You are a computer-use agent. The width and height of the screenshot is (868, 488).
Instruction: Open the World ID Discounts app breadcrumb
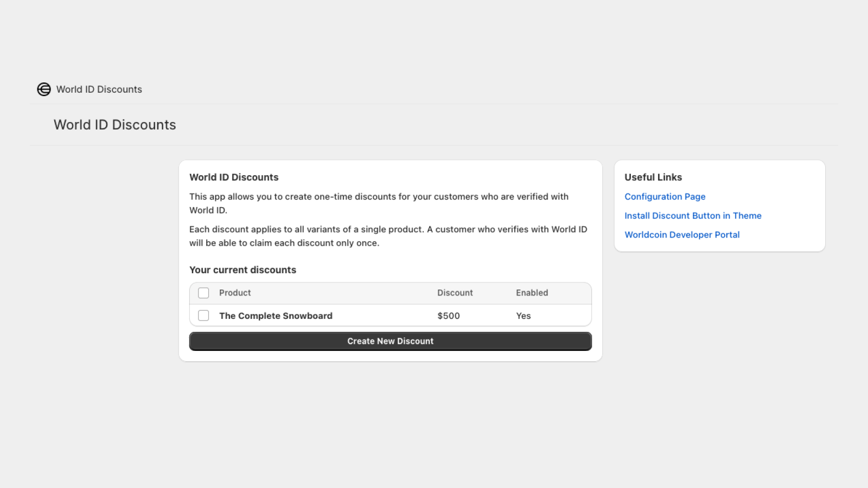tap(99, 89)
